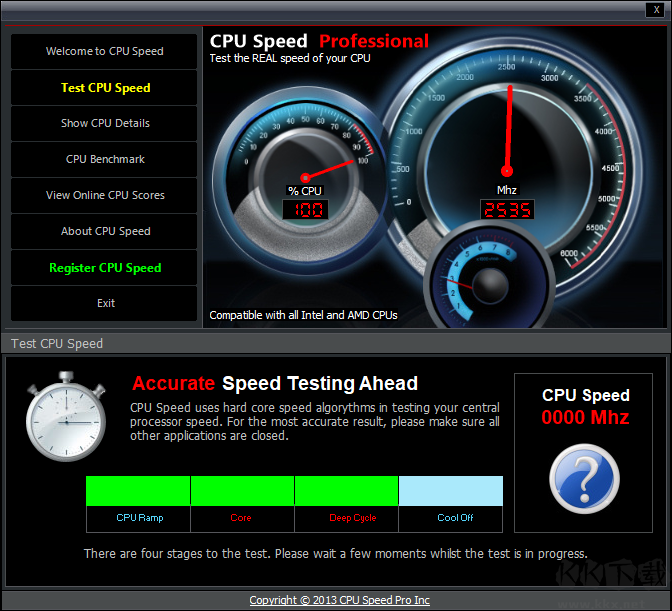Click the blue question mark help icon

pyautogui.click(x=584, y=479)
